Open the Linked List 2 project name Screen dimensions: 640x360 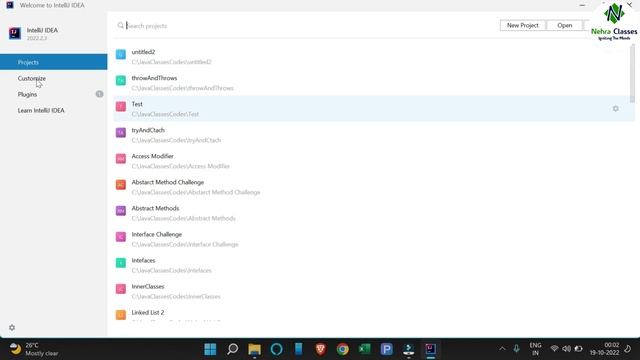click(148, 313)
